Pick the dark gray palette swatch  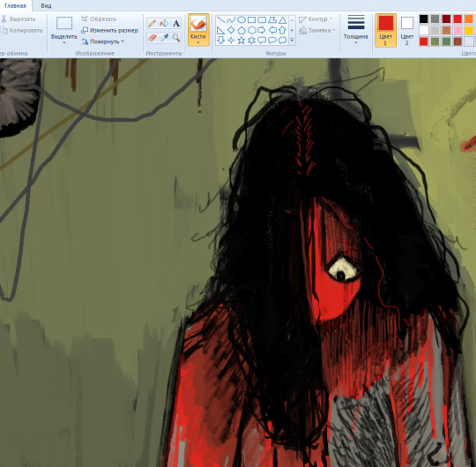(x=435, y=19)
